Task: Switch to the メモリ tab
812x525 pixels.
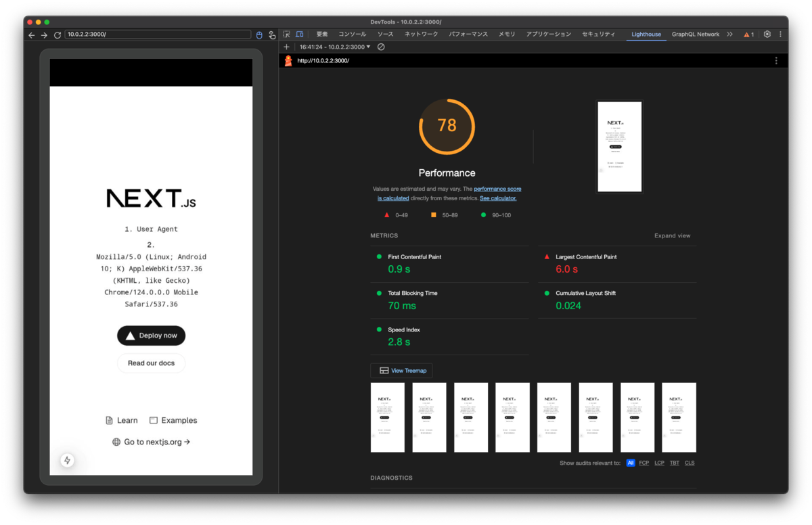Action: coord(507,34)
